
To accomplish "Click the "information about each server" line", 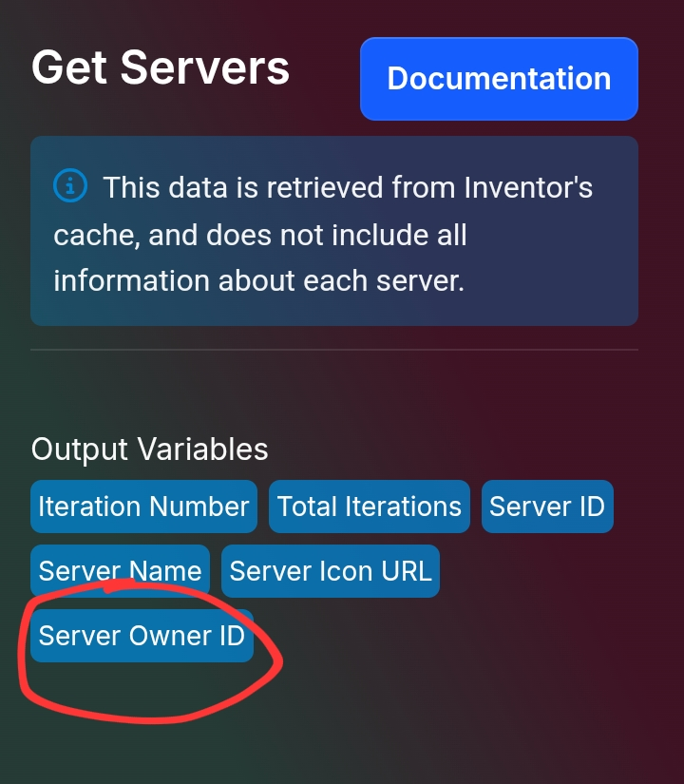I will click(259, 280).
